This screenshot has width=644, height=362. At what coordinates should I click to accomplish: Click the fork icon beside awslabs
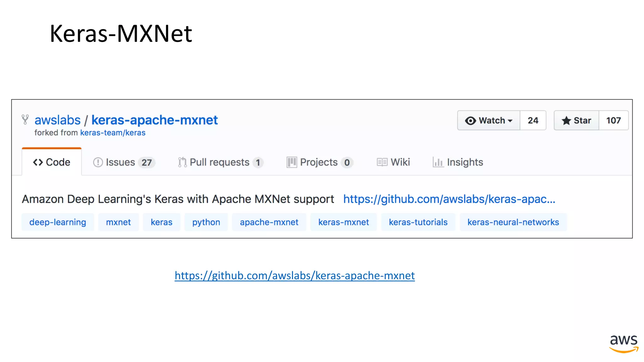25,119
